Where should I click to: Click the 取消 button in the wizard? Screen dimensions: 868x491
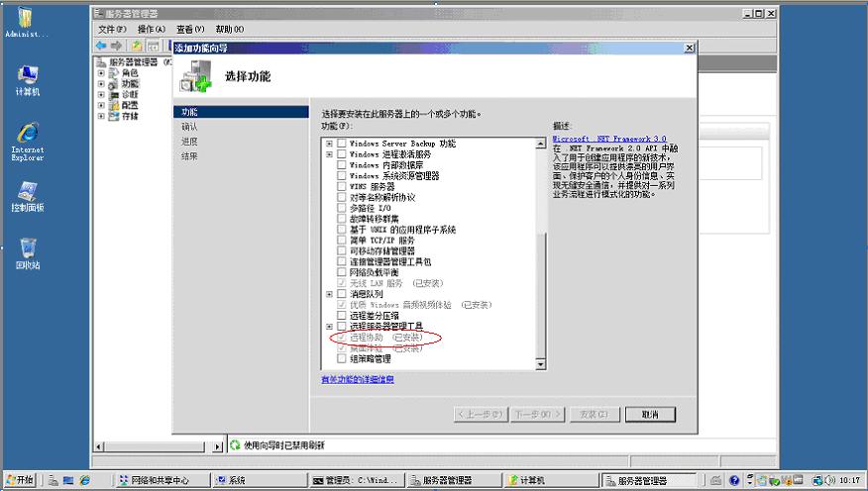(650, 414)
